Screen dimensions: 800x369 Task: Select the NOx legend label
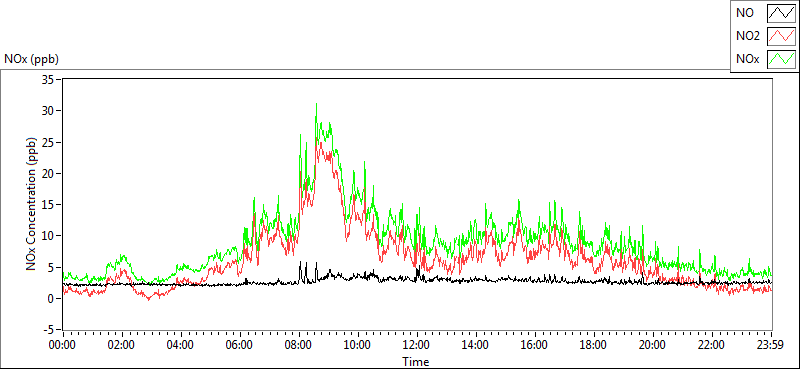[x=747, y=59]
